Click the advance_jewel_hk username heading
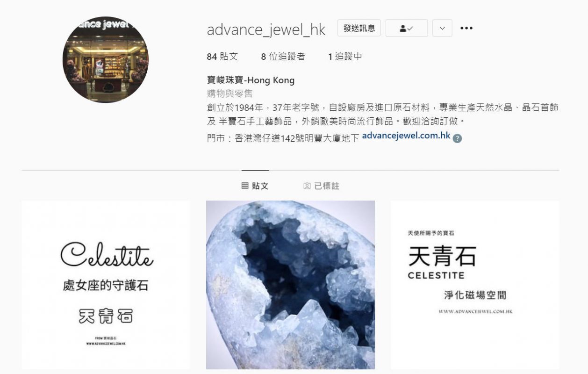Viewport: 588px width, 374px height. [266, 29]
